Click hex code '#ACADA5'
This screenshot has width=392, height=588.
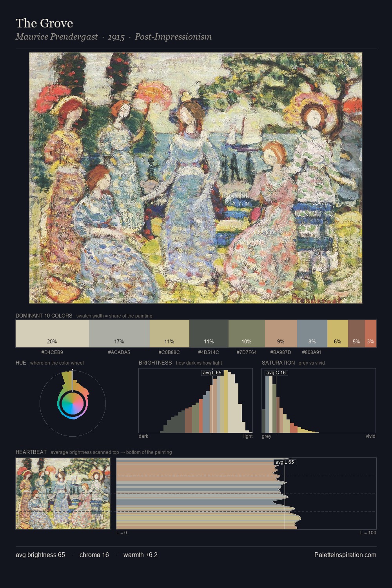point(119,352)
